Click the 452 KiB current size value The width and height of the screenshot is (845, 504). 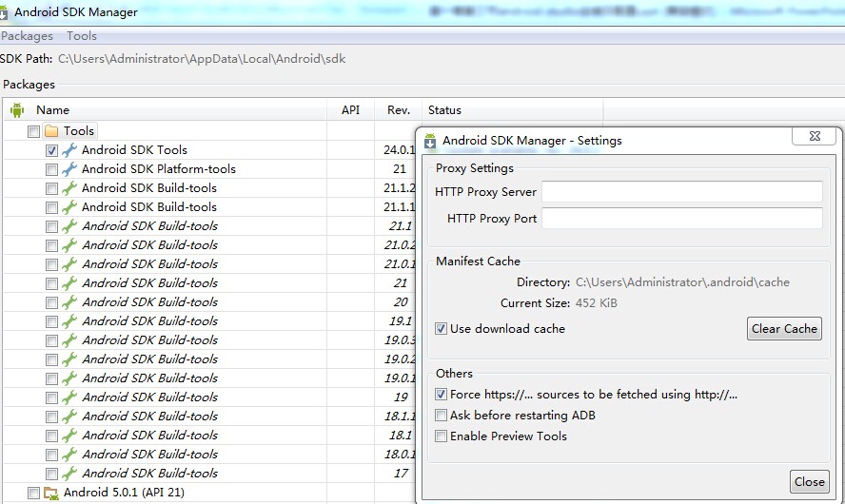596,303
